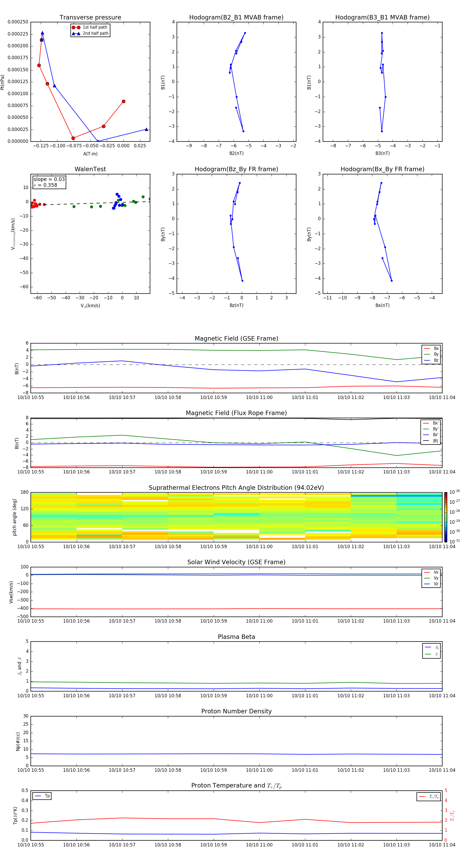
Task: Click the 'Tp(10^6K)' y-axis label
Action: (15, 815)
